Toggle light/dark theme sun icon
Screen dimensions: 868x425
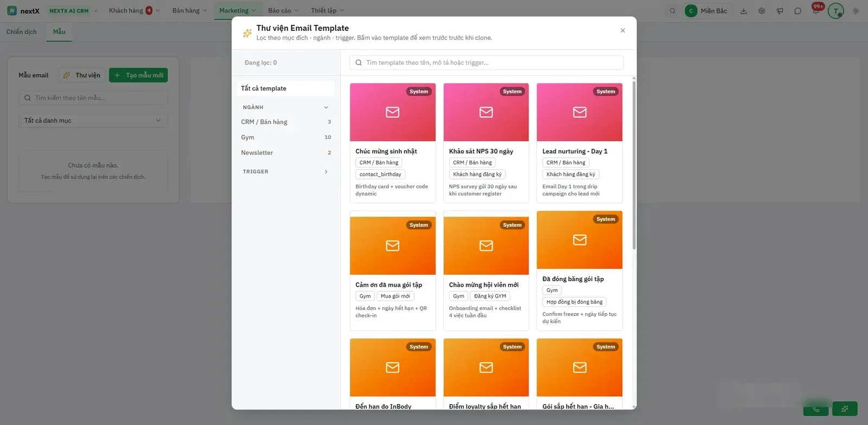click(x=856, y=11)
